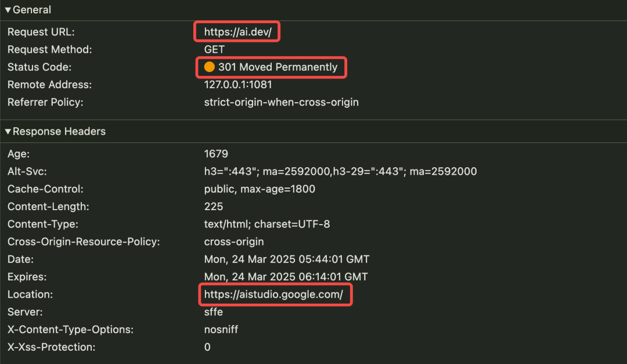Click the General section disclosure triangle
627x364 pixels.
pos(8,9)
